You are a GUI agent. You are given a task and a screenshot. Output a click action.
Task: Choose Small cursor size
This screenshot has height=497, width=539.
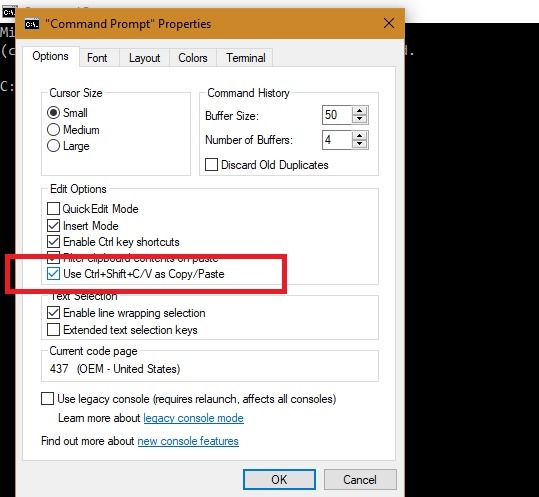(53, 112)
